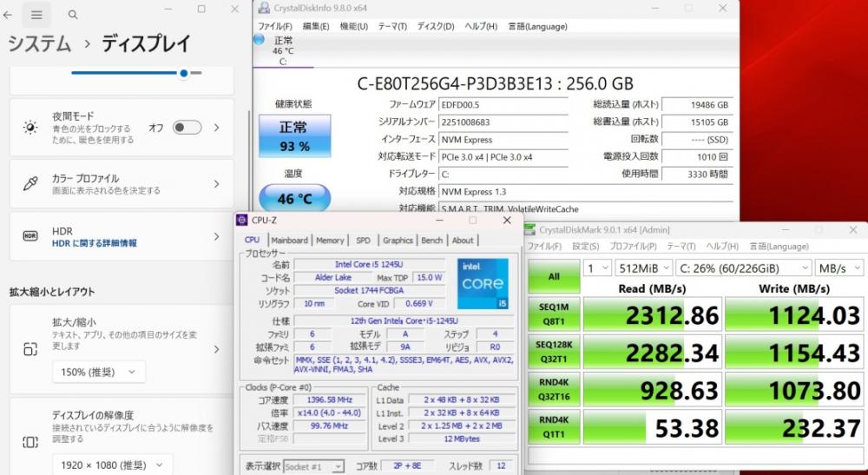Open CrystalDiskInfo 機能(U) menu

click(x=354, y=27)
